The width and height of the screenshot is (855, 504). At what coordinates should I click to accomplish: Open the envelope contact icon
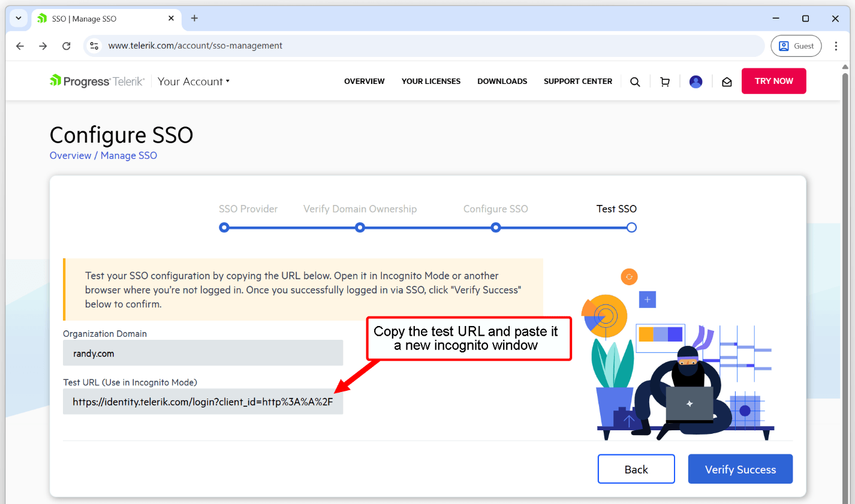pyautogui.click(x=727, y=82)
